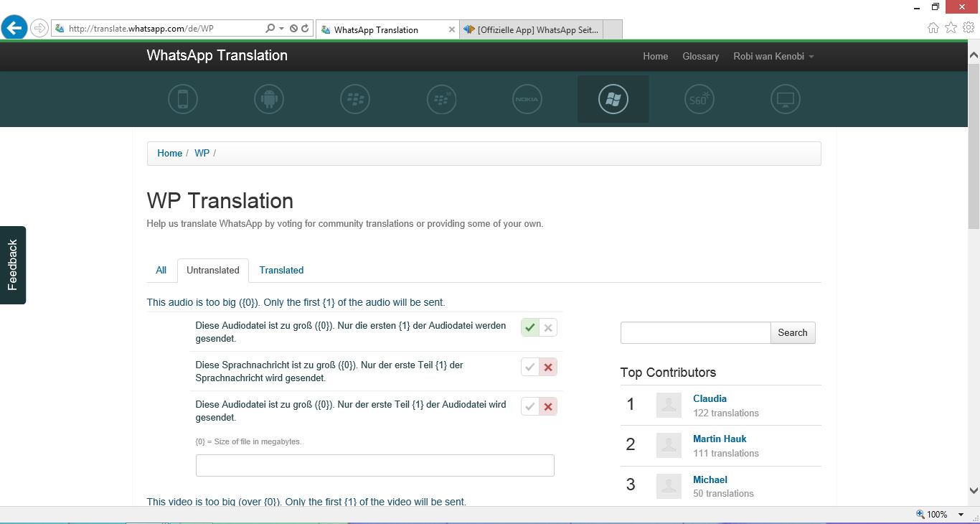The image size is (980, 524).
Task: Open the favorites star icon
Action: [951, 28]
